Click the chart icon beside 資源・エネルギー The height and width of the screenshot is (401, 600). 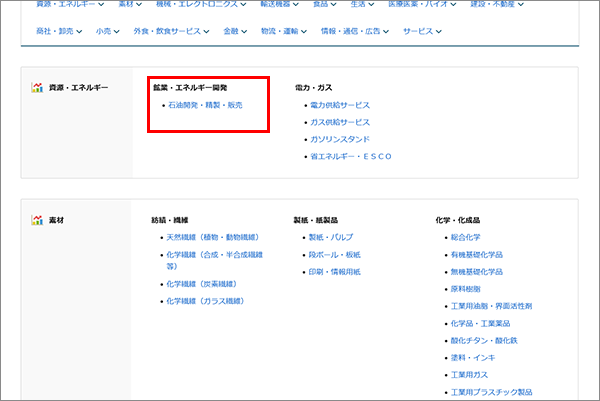pos(37,88)
